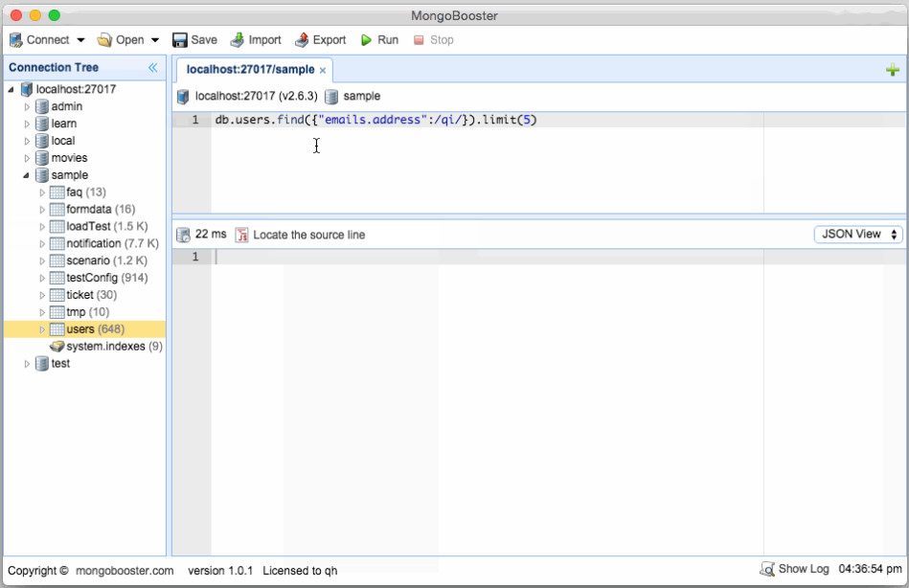Click the localhost:27017 server tree icon

27,89
